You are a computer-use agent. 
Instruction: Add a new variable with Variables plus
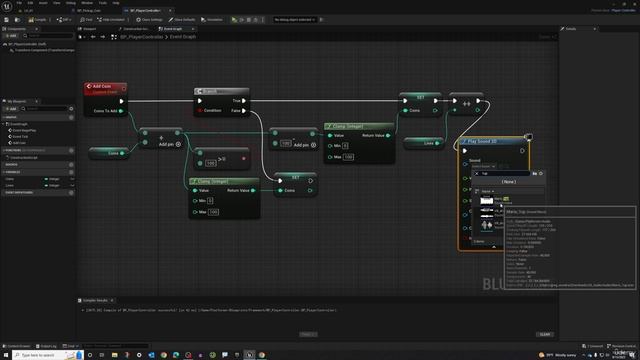[71, 172]
